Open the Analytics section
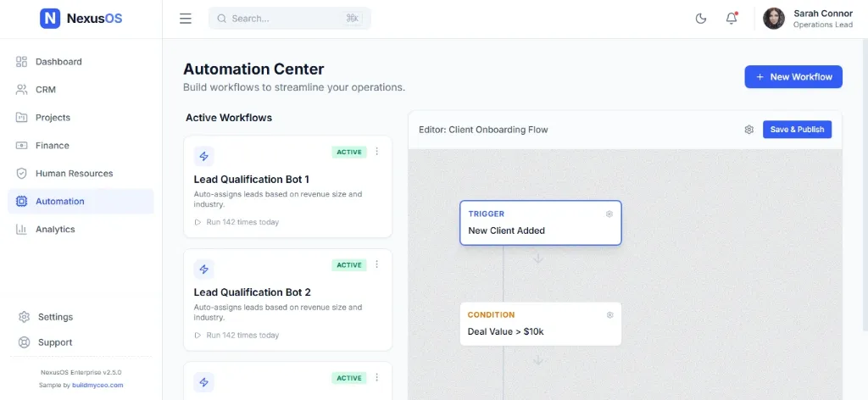The height and width of the screenshot is (400, 868). [55, 230]
